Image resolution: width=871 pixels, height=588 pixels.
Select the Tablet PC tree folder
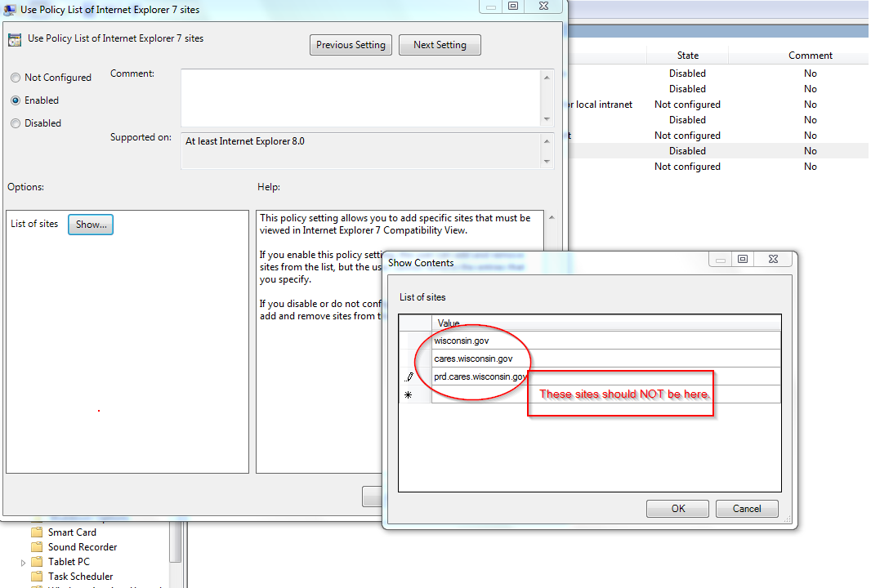click(x=69, y=561)
